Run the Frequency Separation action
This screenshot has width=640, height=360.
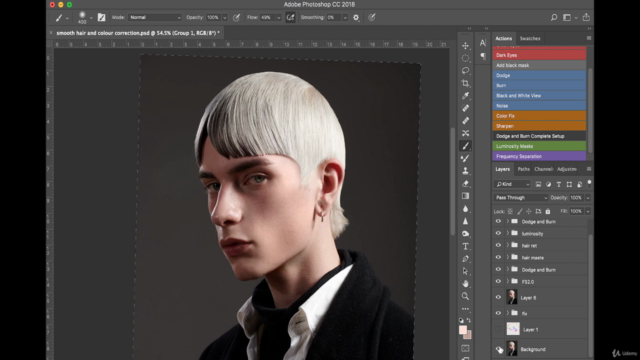click(x=539, y=156)
